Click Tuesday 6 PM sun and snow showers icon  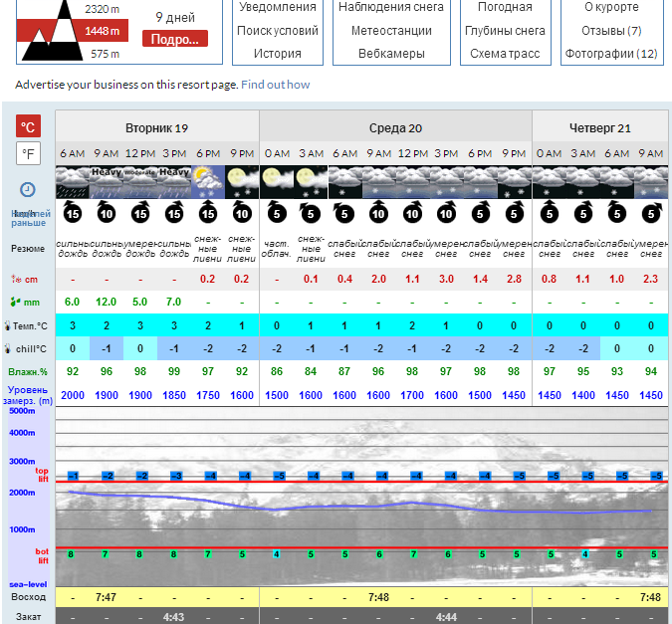coord(208,182)
